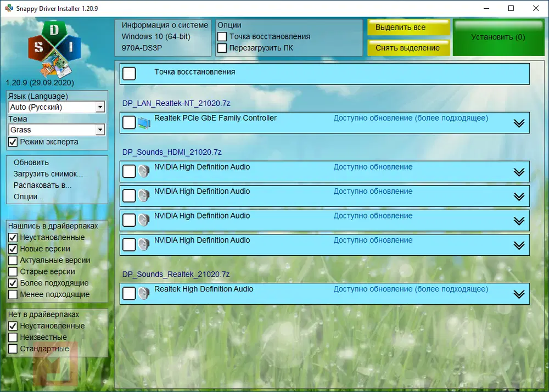Image resolution: width=549 pixels, height=392 pixels.
Task: Disable Режим эксперта
Action: point(13,142)
